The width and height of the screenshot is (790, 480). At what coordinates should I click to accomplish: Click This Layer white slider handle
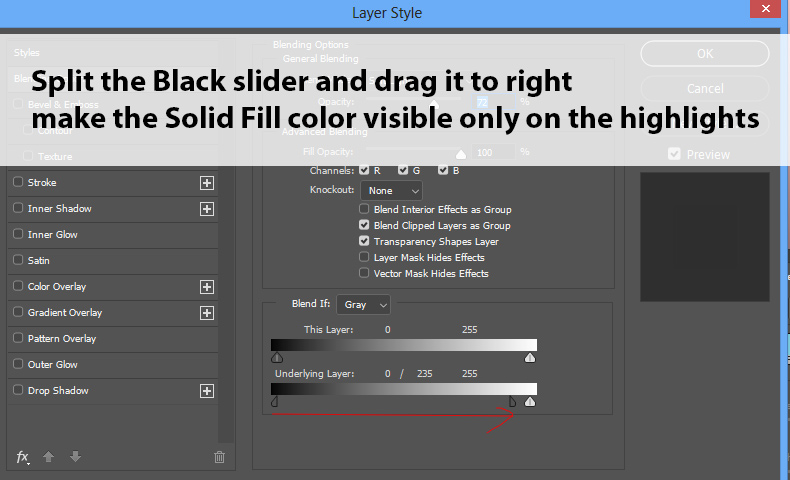pos(530,358)
